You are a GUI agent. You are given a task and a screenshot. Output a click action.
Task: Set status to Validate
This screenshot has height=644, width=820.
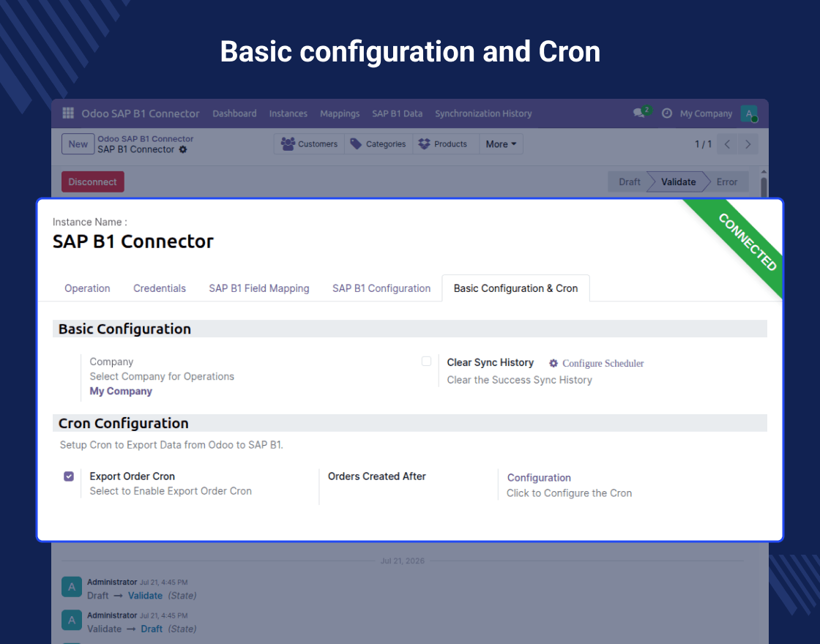point(678,182)
